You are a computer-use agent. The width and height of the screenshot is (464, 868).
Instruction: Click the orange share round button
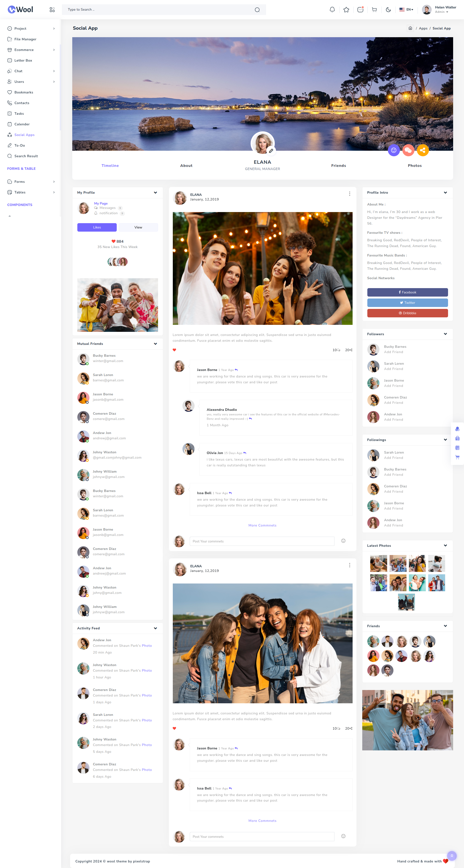click(x=422, y=150)
